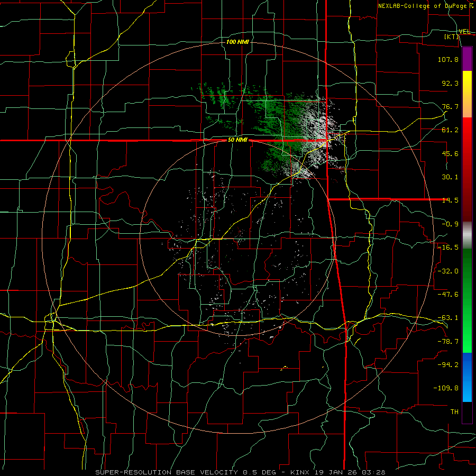Click the 50 NMI range ring label

coord(237,140)
